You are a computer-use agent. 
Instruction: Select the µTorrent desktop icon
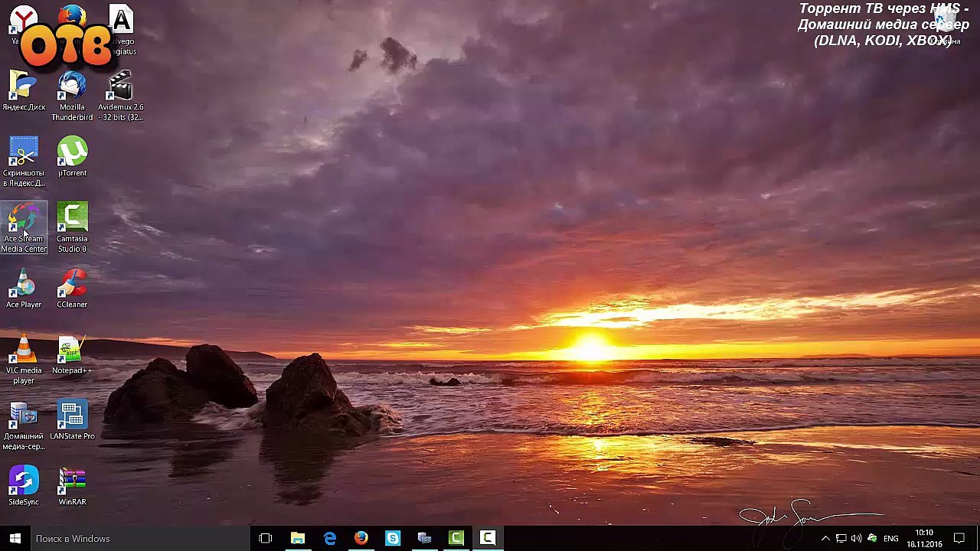pos(72,157)
